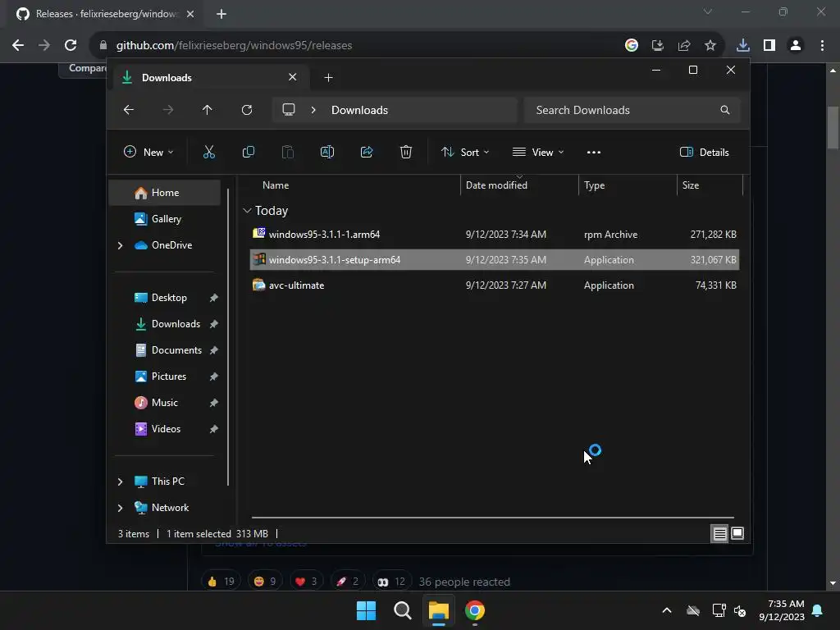Screen dimensions: 840x630
Task: Open Chrome downloads icon in toolbar
Action: (742, 45)
